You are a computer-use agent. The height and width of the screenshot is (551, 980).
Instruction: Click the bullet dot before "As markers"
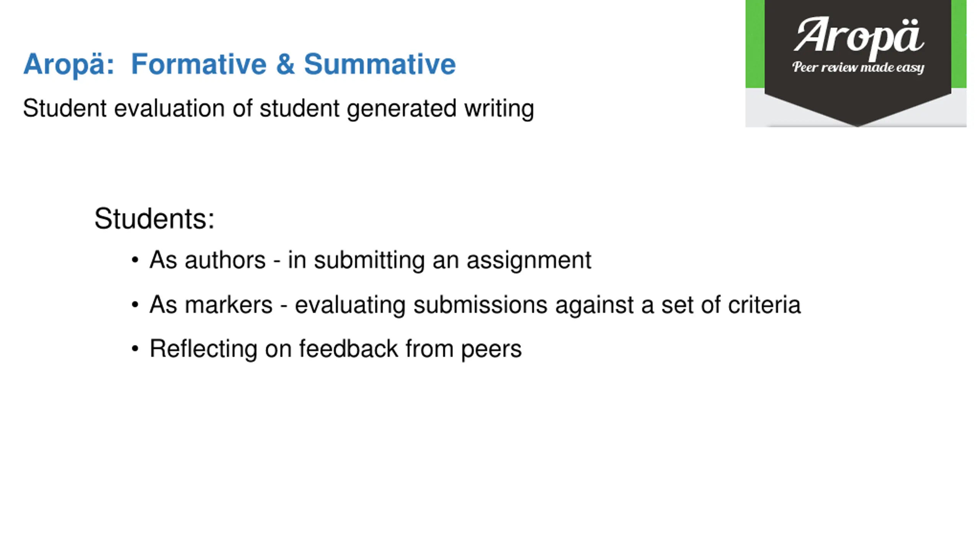[135, 305]
